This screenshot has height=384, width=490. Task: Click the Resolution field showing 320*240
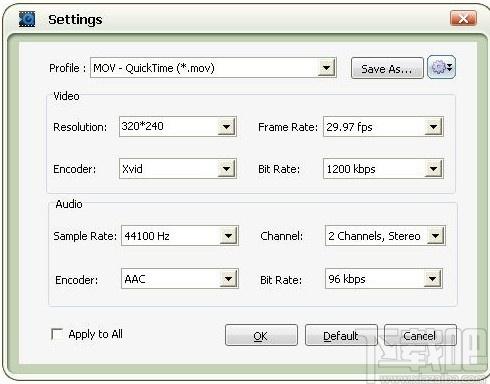(178, 127)
